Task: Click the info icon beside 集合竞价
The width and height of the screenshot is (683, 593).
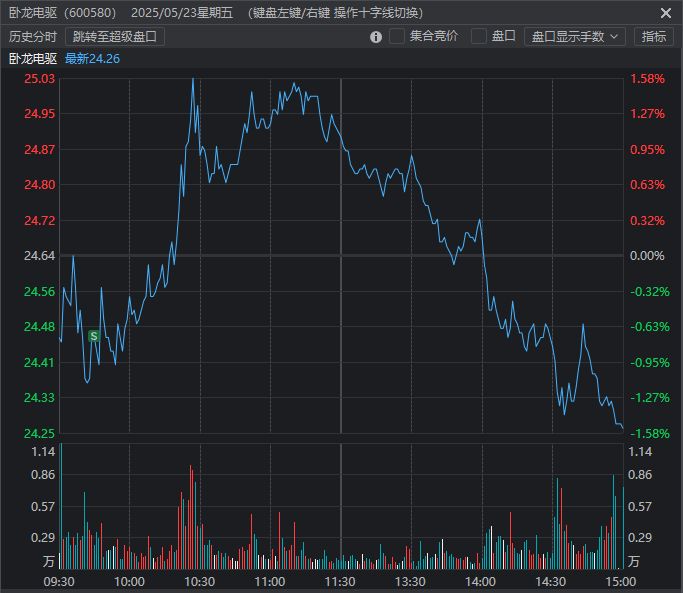Action: pos(376,37)
